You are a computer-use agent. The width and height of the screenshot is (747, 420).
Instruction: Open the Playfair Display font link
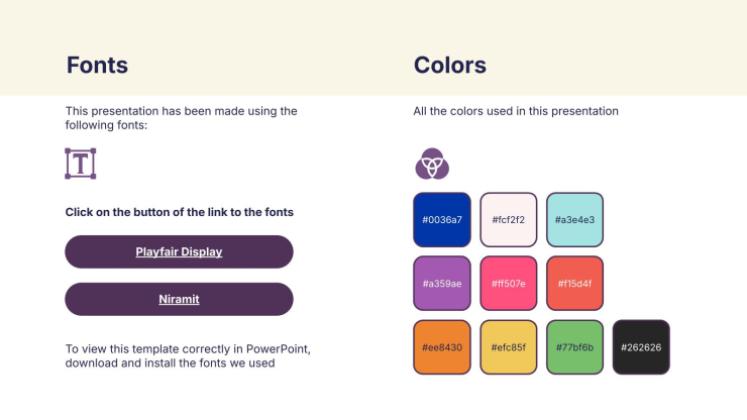tap(179, 252)
